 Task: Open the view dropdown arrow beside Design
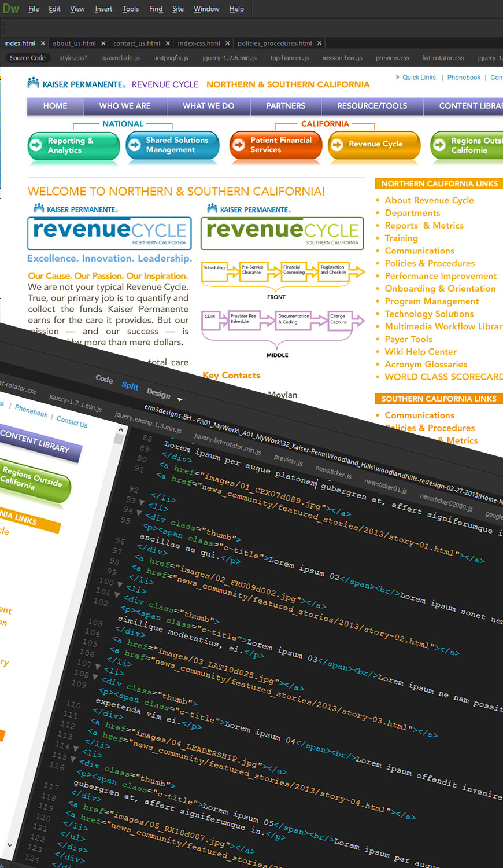pyautogui.click(x=180, y=399)
